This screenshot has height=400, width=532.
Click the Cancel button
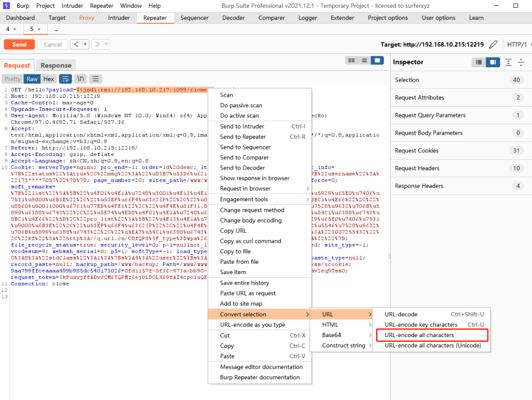coord(52,45)
